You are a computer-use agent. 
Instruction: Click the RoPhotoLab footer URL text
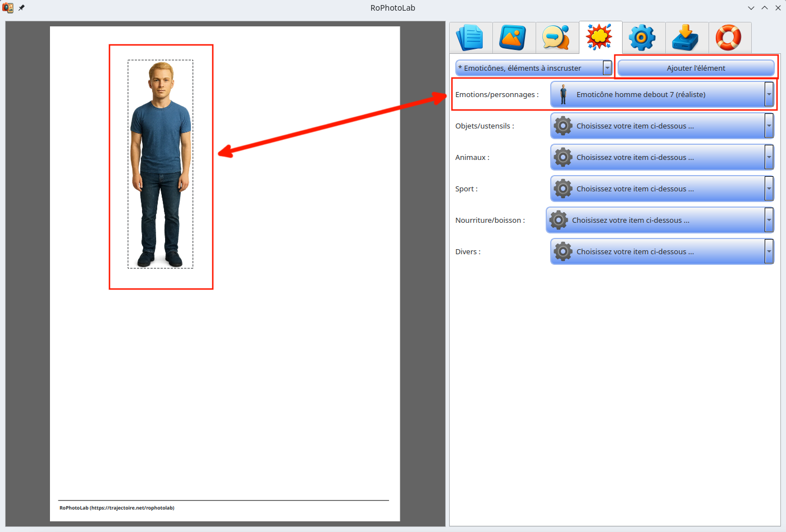pyautogui.click(x=117, y=508)
